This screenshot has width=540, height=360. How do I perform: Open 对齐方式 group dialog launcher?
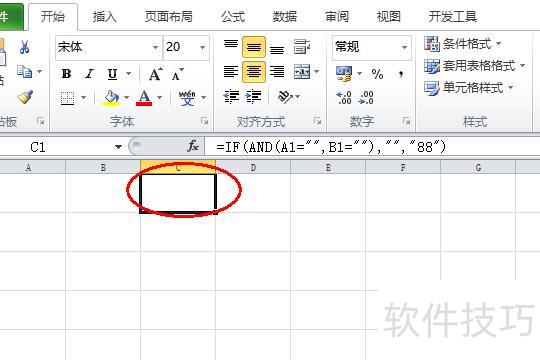point(317,121)
